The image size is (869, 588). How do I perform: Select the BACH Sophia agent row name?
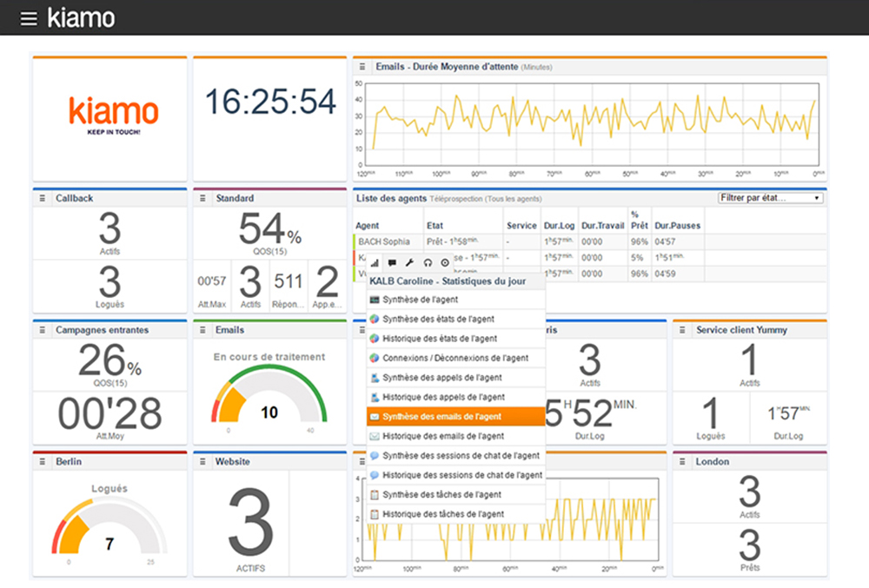[384, 242]
